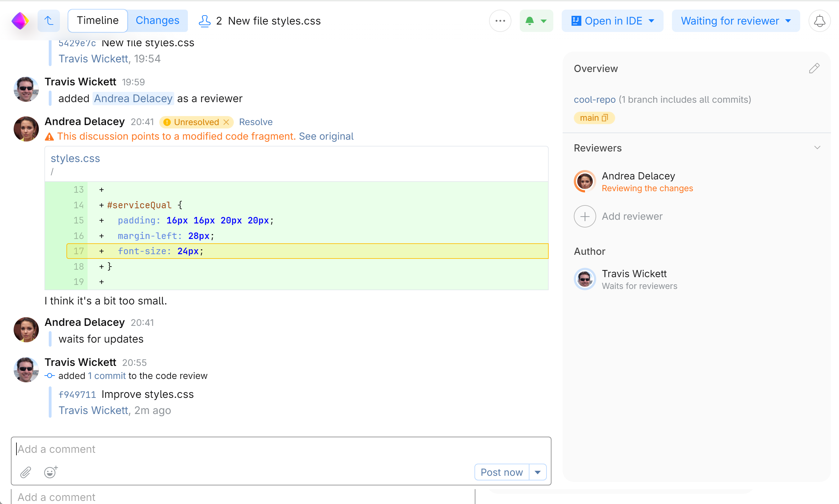Click the notification bell outline icon
Image resolution: width=839 pixels, height=504 pixels.
819,21
